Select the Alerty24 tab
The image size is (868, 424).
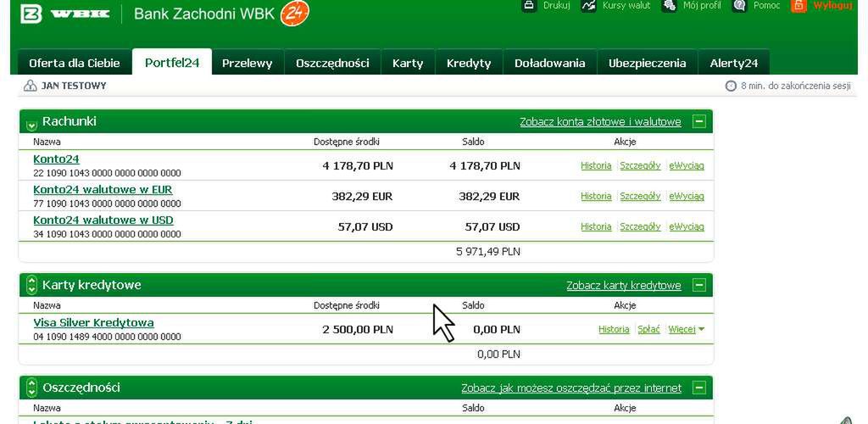click(x=734, y=63)
